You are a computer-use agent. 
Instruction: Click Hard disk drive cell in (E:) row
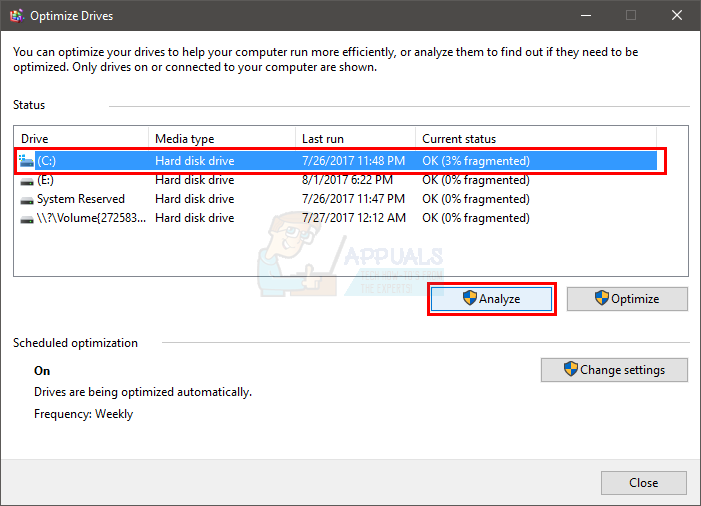[x=194, y=180]
